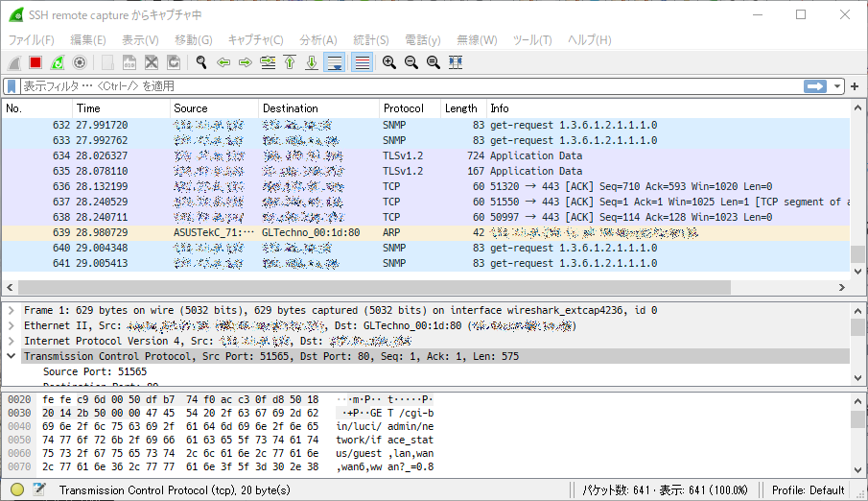Click the packet list horizontal scrollbar
Image resolution: width=868 pixels, height=501 pixels.
pos(374,288)
